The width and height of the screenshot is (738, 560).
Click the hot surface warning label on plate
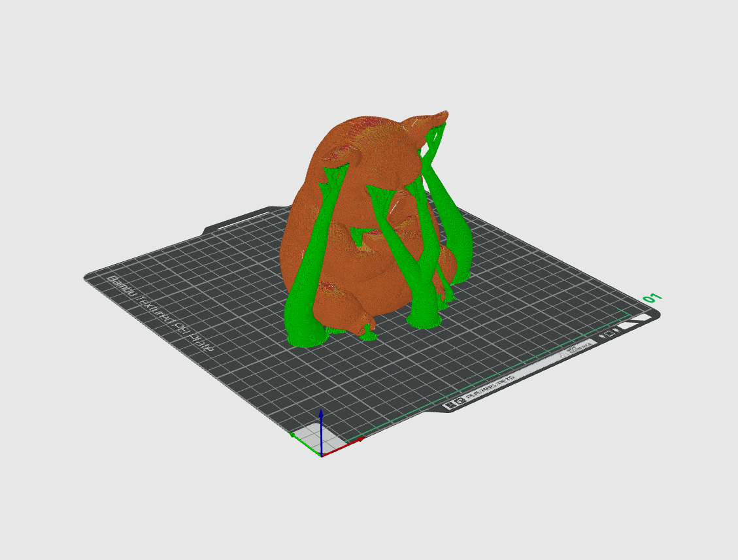(577, 349)
